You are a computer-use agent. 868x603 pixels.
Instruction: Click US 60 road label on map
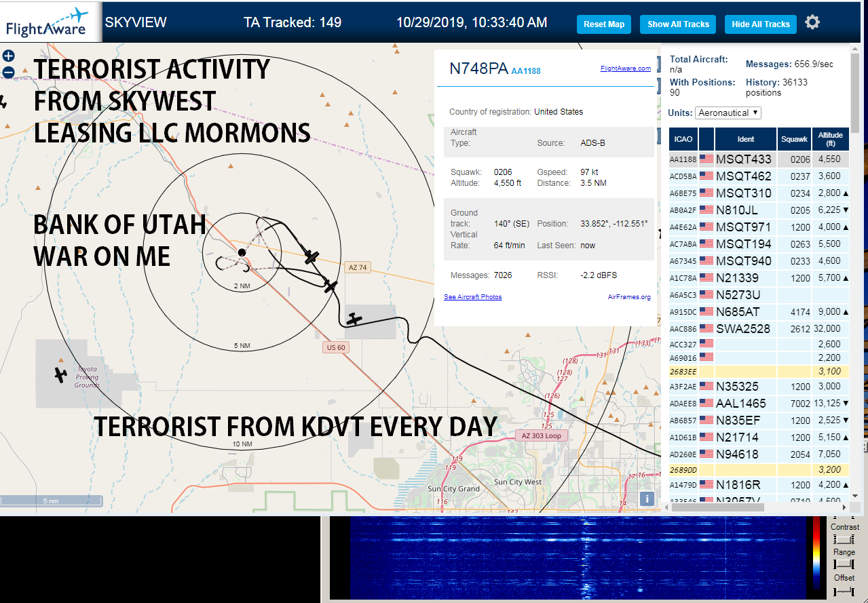(x=336, y=348)
